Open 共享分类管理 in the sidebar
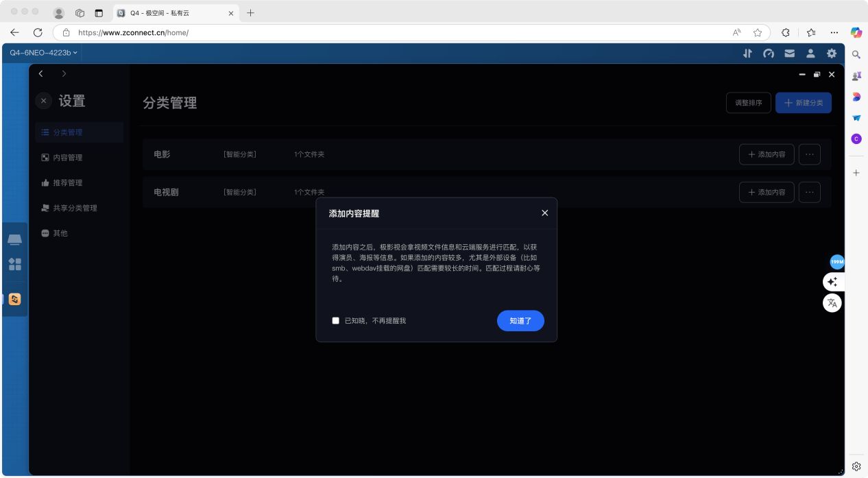 [75, 208]
